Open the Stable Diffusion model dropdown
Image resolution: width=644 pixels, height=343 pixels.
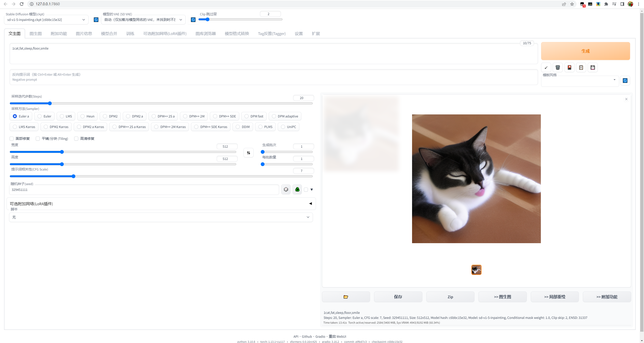46,20
